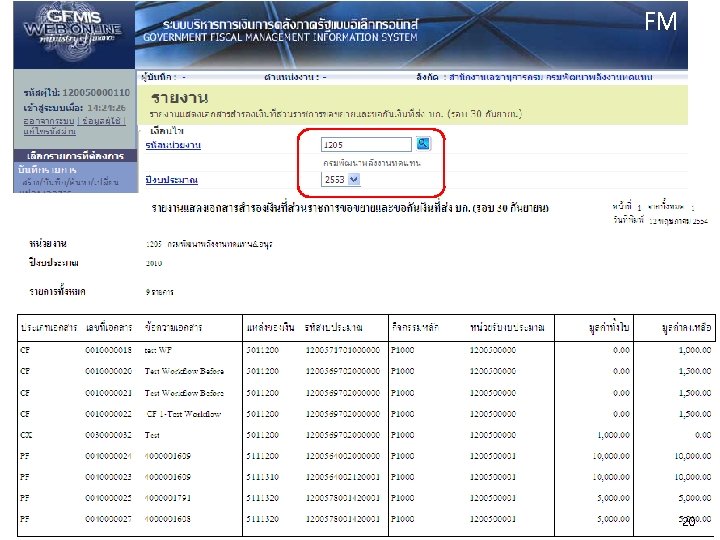Click 'CF 1-Test Workflow' document text

coord(184,414)
